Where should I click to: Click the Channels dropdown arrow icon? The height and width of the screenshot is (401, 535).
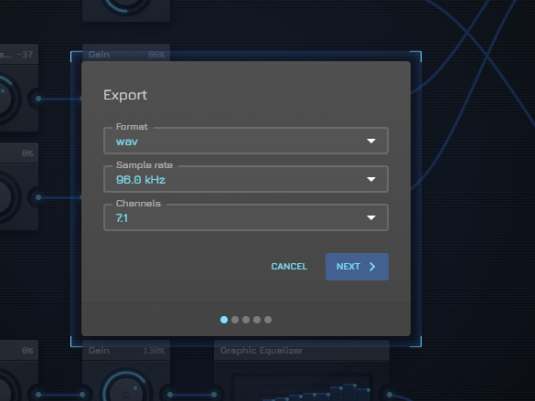pyautogui.click(x=371, y=217)
